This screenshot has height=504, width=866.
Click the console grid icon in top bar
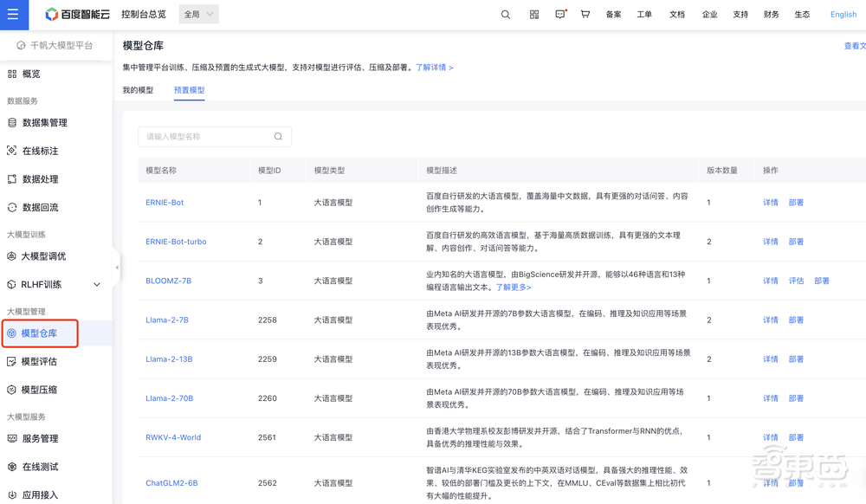pos(533,14)
